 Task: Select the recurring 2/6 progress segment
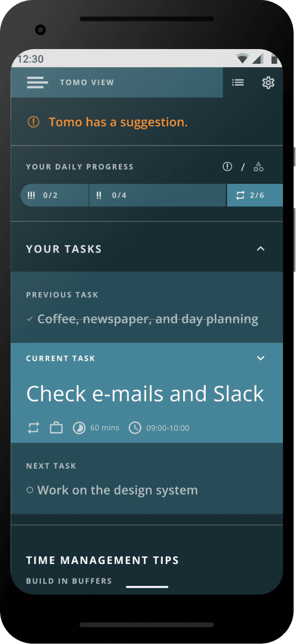pos(255,195)
